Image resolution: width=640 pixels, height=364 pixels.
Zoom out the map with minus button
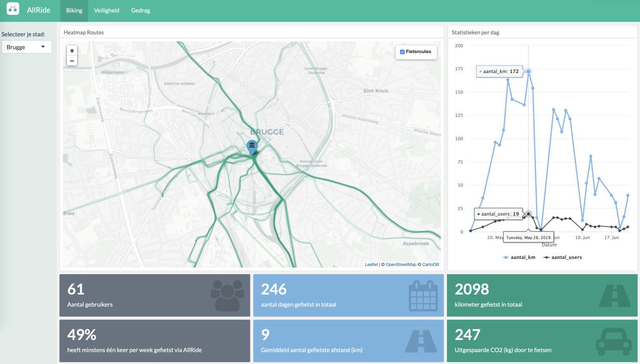click(72, 61)
